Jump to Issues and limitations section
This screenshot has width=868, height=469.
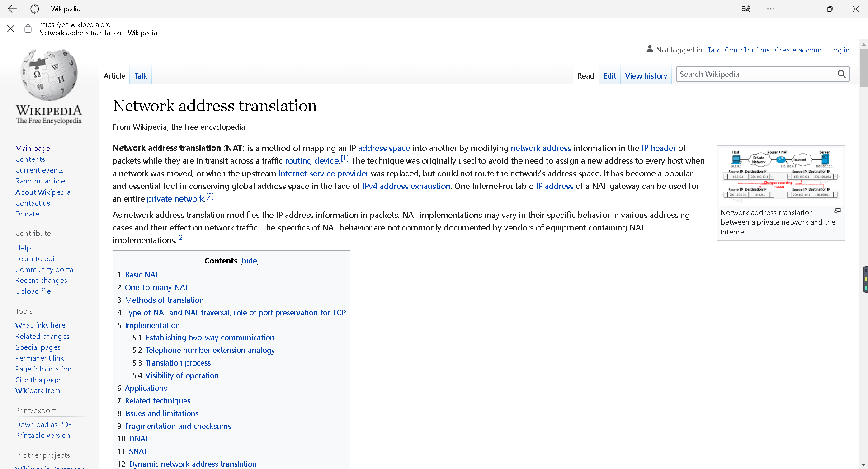coord(162,413)
